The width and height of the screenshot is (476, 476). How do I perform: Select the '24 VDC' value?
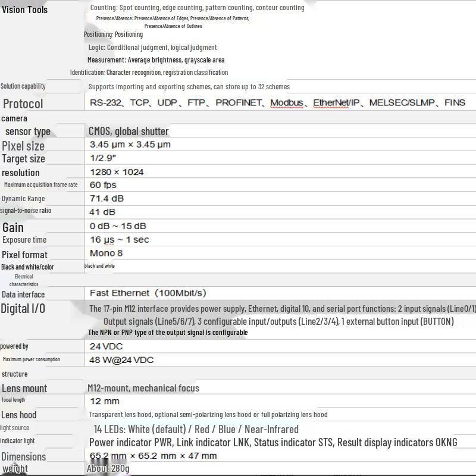(107, 346)
